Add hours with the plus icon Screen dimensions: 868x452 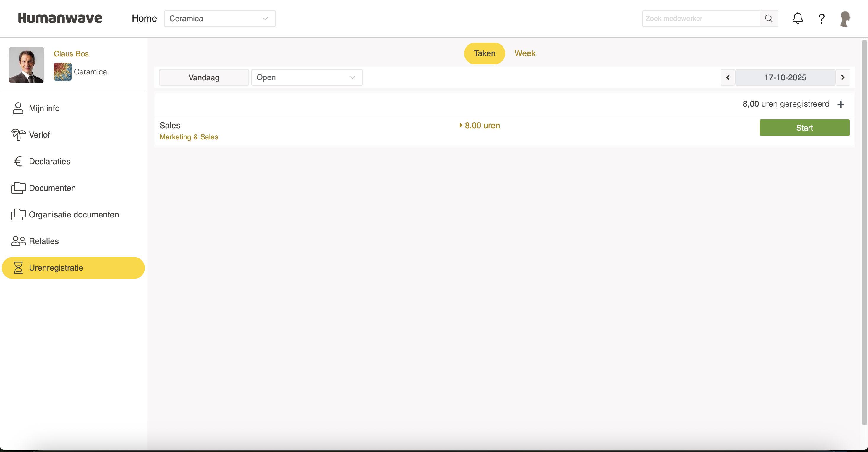click(841, 104)
